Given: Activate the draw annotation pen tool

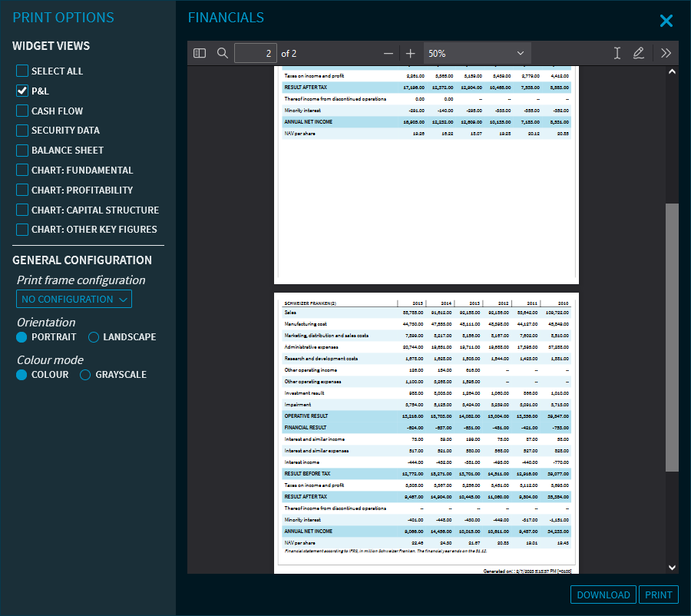Looking at the screenshot, I should 638,54.
